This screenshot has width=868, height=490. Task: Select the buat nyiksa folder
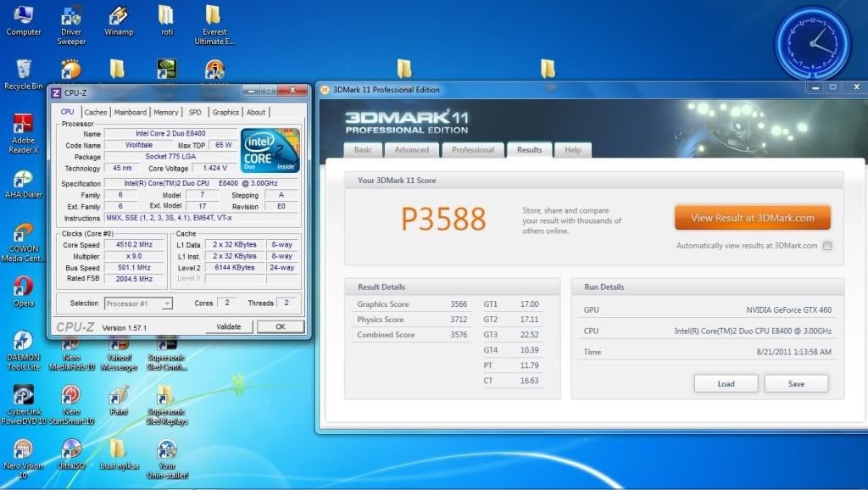(119, 454)
